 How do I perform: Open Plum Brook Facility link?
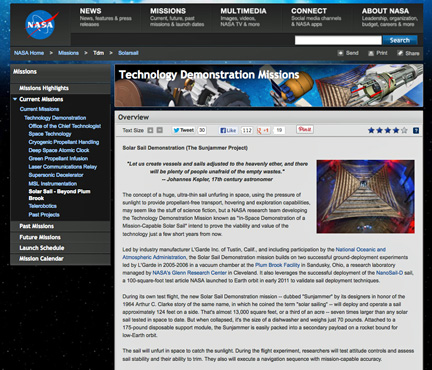(x=278, y=265)
